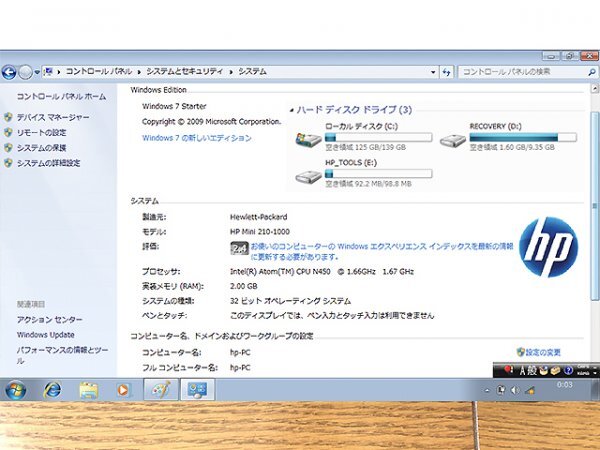Click the control panel icon in address bar
This screenshot has width=600, height=450.
point(48,72)
